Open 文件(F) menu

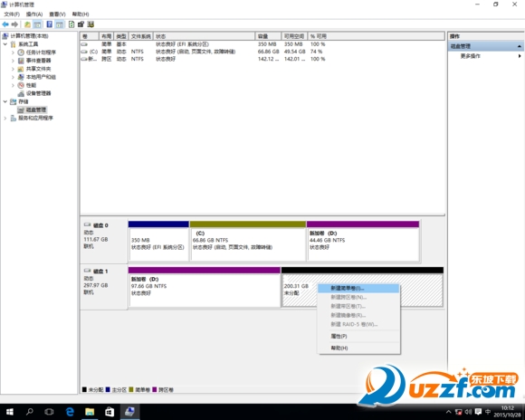tap(12, 14)
